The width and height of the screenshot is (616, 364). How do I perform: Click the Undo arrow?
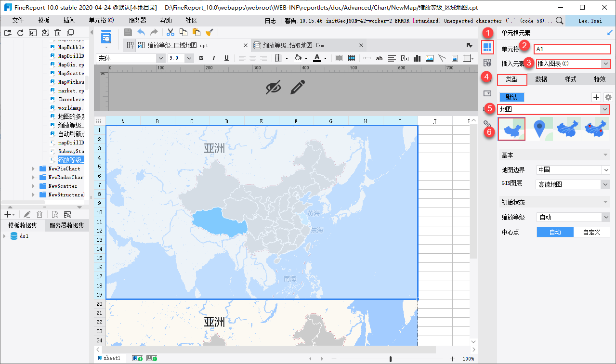point(141,32)
